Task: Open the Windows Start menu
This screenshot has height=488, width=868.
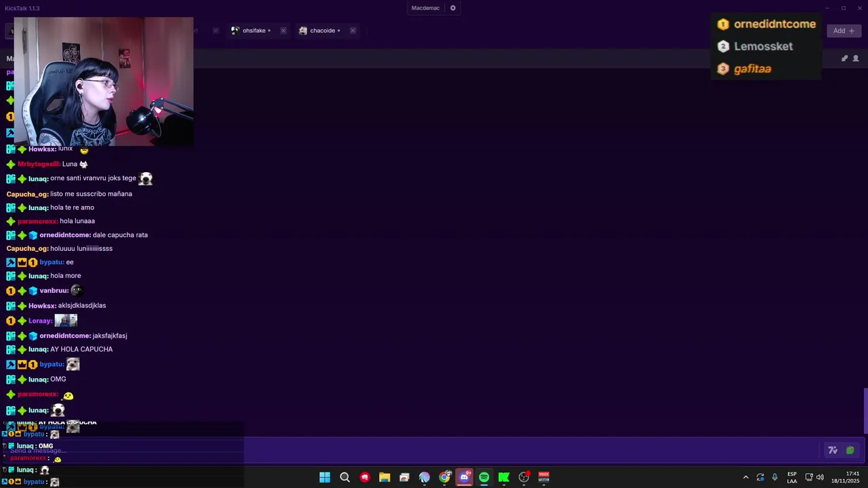Action: tap(325, 477)
